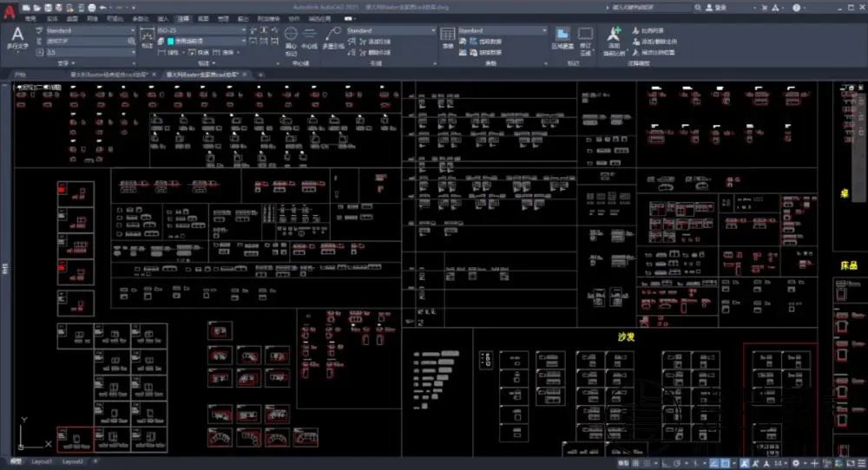This screenshot has height=470, width=868.
Task: Click the keyword search input field
Action: click(653, 7)
